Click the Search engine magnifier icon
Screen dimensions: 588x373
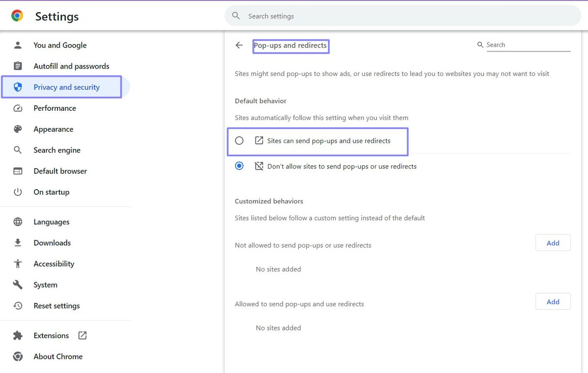tap(18, 150)
